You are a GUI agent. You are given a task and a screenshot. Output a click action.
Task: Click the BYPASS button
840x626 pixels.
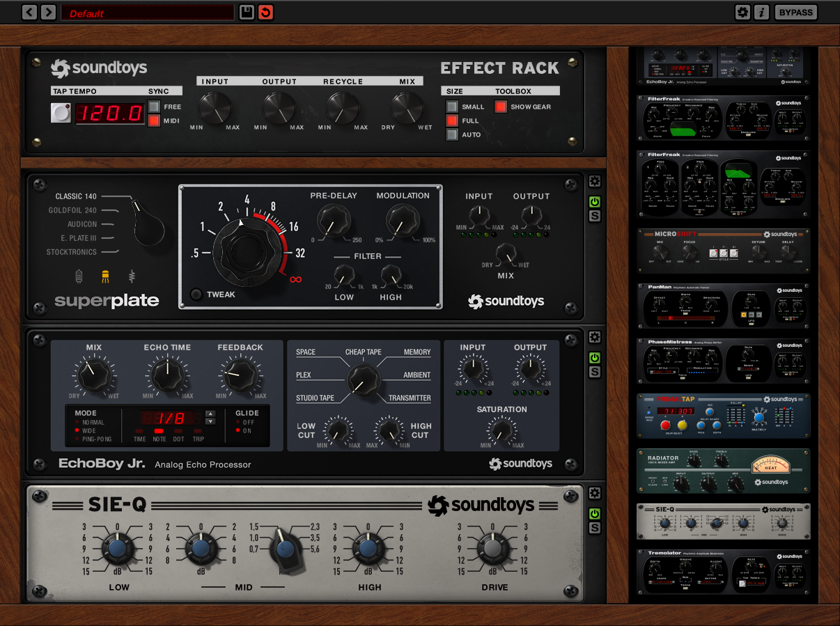point(795,12)
